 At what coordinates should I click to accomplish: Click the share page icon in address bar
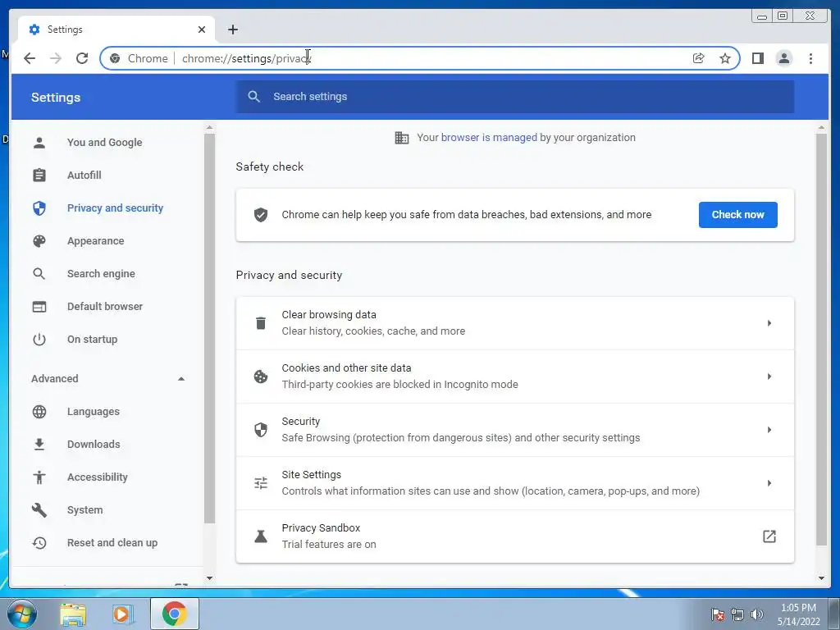point(698,58)
